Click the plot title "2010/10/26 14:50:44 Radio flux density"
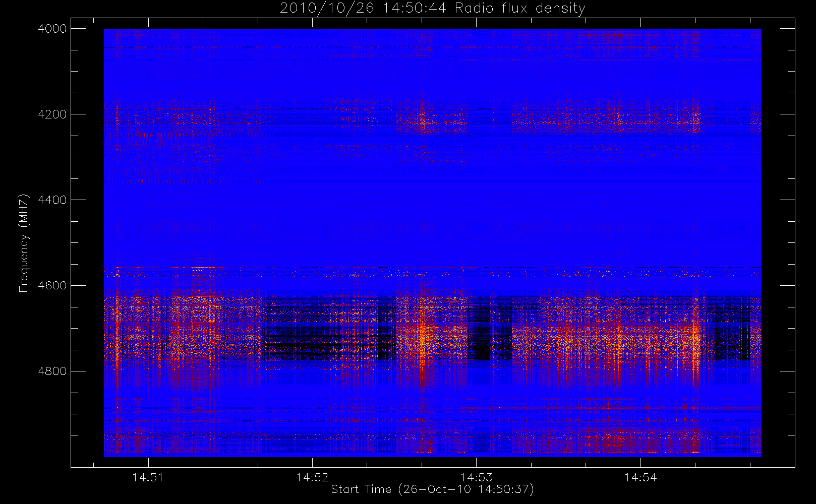The width and height of the screenshot is (816, 504). (x=433, y=9)
